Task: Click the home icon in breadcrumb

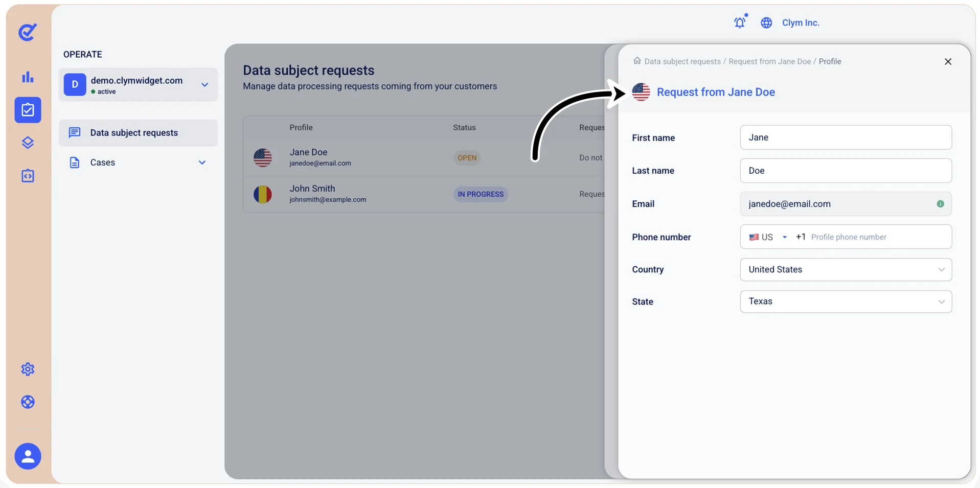Action: [637, 61]
